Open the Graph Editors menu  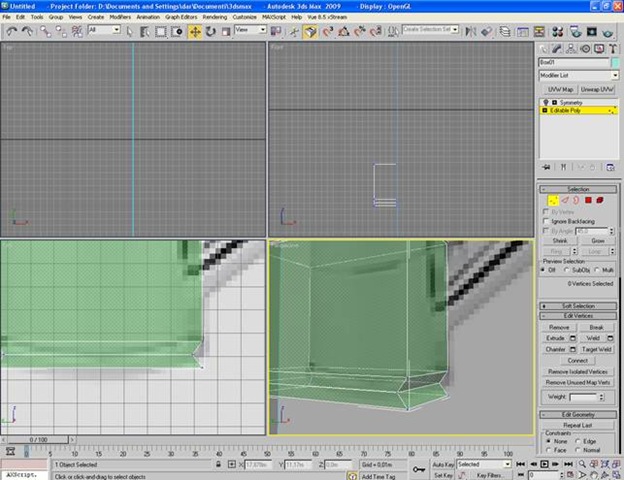click(x=181, y=17)
